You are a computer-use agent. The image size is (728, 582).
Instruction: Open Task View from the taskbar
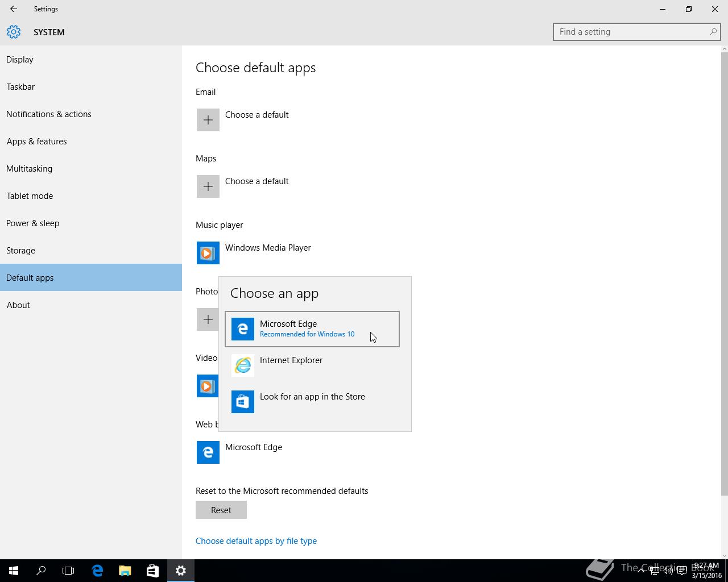point(68,571)
